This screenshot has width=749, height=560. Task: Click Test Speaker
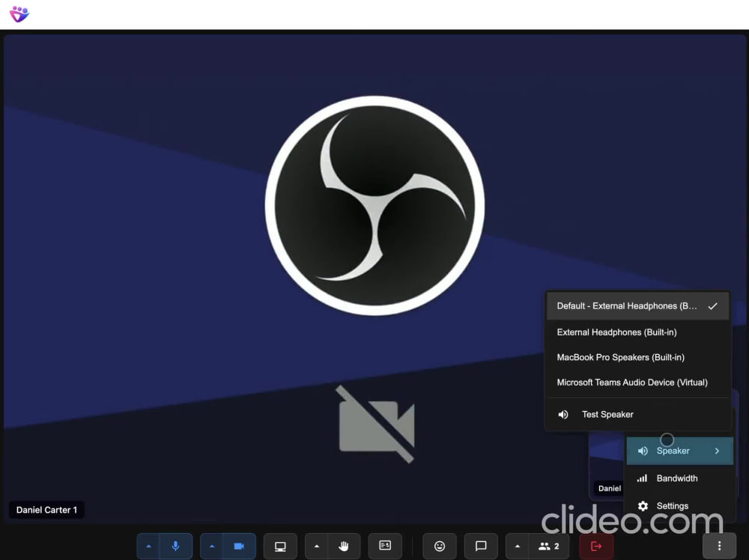[x=637, y=415]
